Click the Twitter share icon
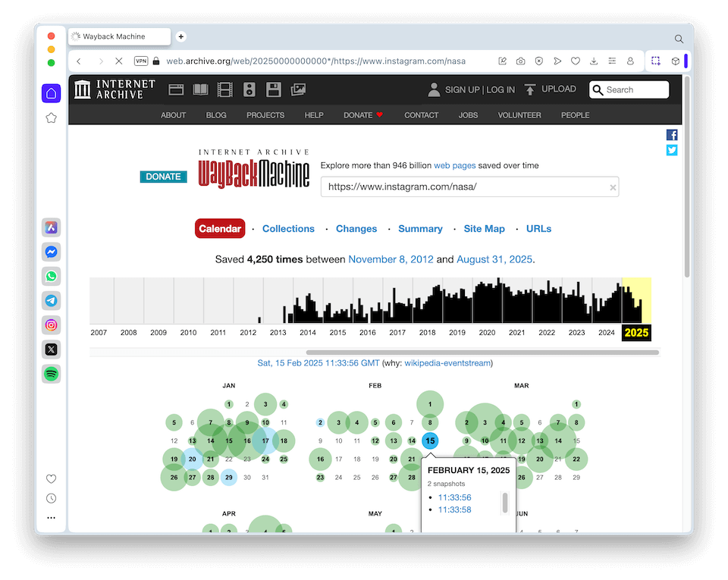728x580 pixels. pyautogui.click(x=672, y=150)
